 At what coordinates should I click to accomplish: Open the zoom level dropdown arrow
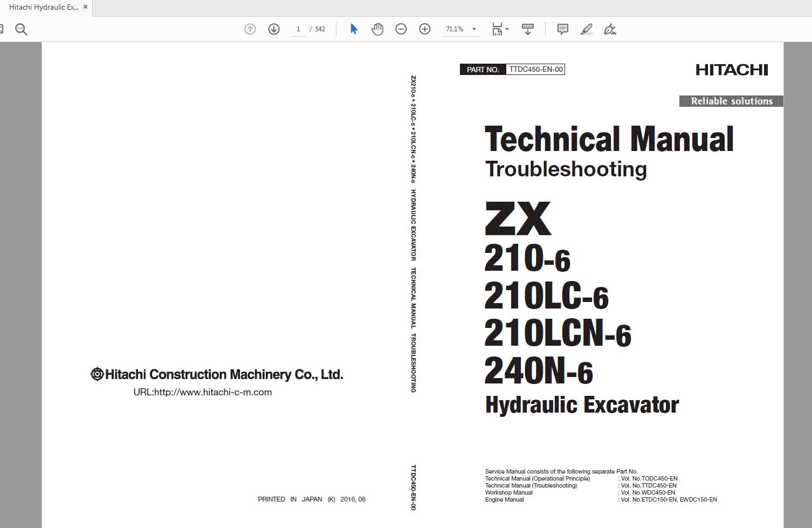tap(474, 29)
